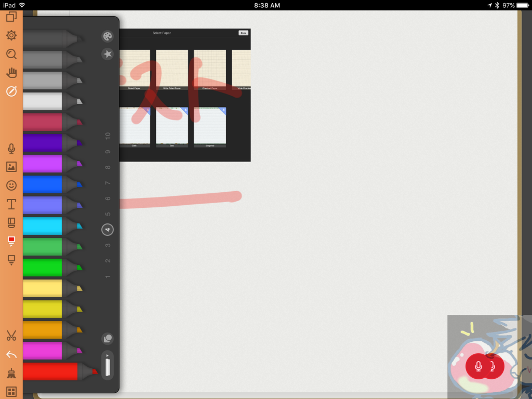
Task: Show favorite pens with the star button
Action: 107,54
